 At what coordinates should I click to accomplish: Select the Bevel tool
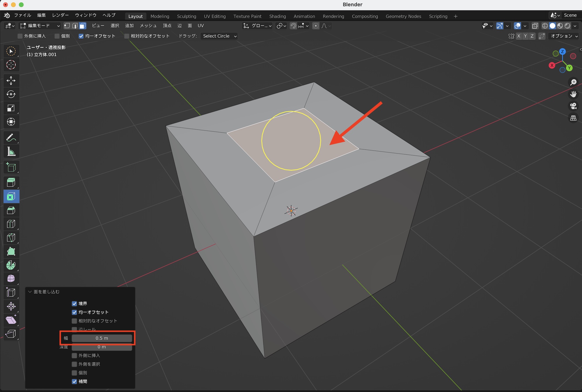pos(11,210)
